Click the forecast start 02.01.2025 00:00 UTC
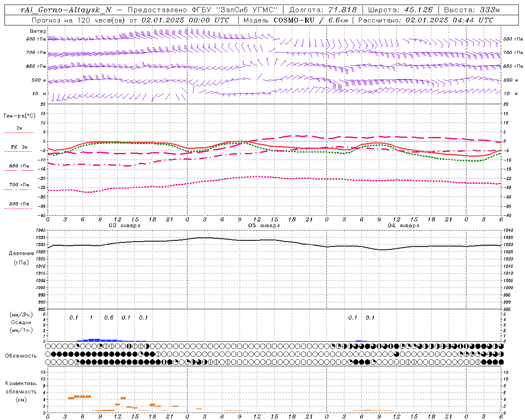Viewport: 525px width, 420px height. 185,20
